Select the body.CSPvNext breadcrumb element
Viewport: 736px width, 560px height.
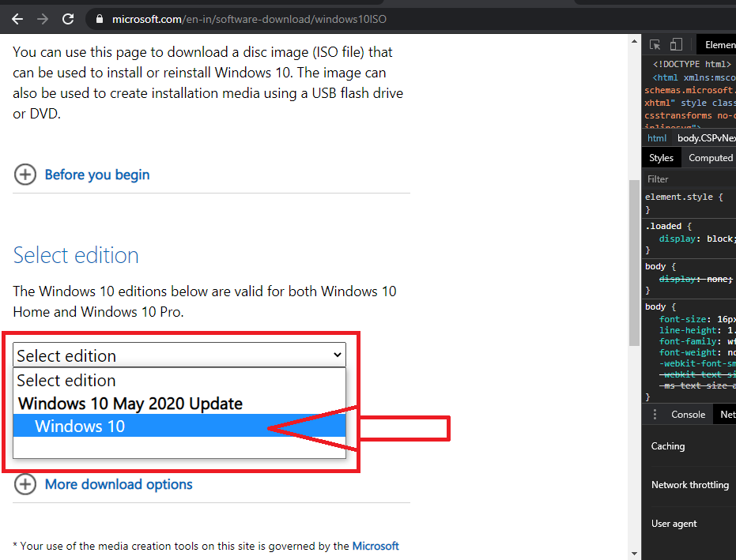coord(706,137)
